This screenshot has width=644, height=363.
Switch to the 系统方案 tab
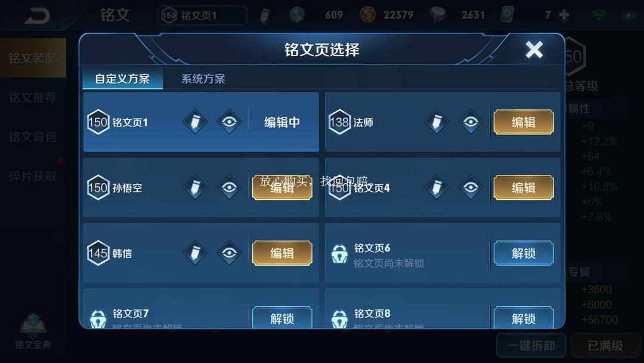click(x=203, y=79)
